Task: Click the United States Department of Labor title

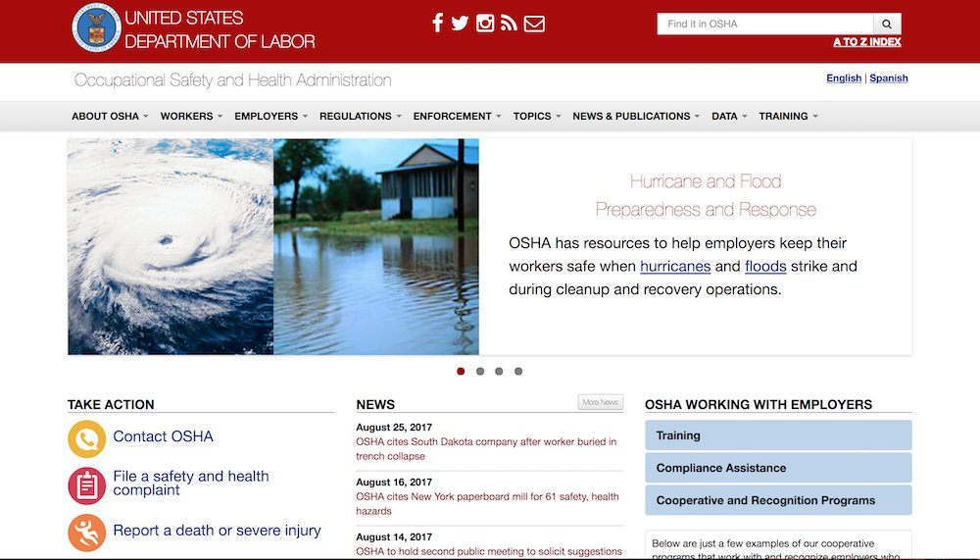Action: coord(220,29)
